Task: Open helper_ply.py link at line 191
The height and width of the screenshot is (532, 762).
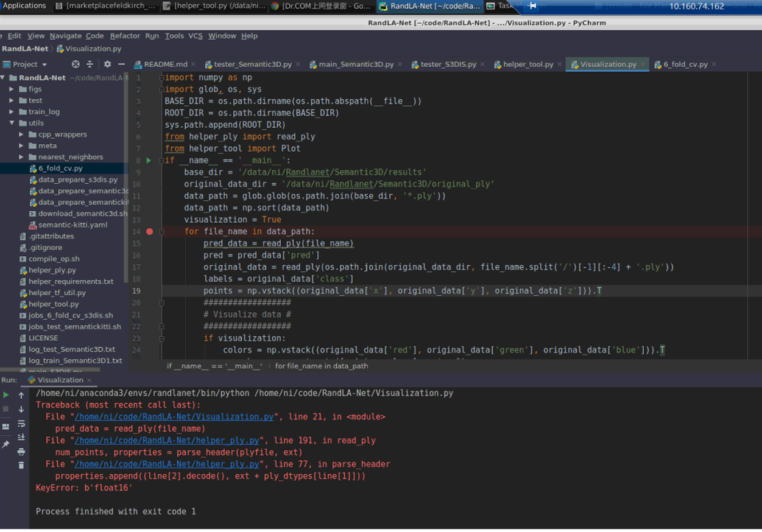Action: click(x=167, y=441)
